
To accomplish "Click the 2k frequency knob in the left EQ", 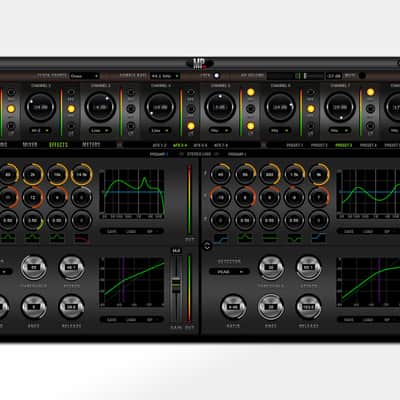I will click(33, 174).
